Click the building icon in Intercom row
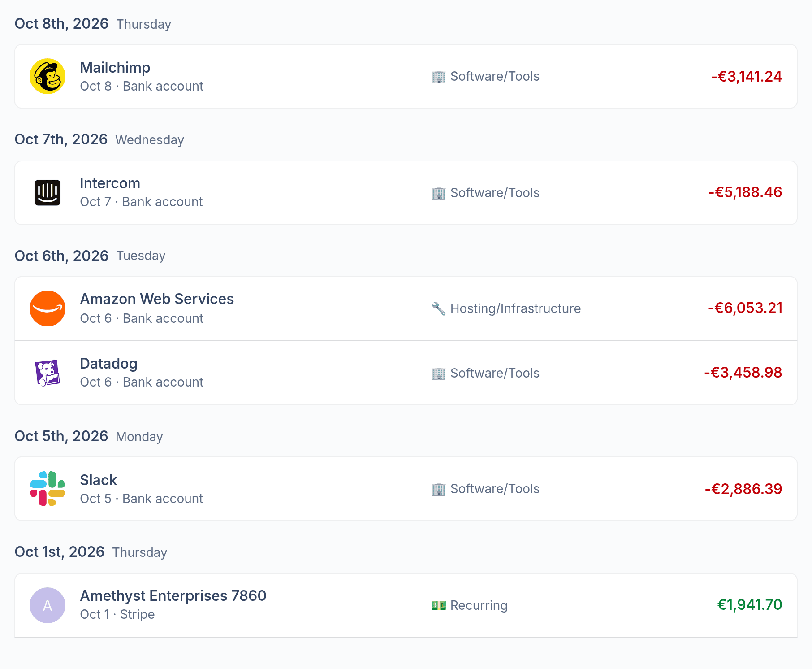 click(x=439, y=193)
